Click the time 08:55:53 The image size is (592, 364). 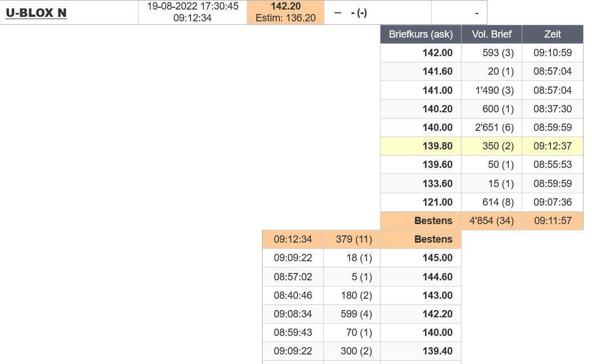552,165
